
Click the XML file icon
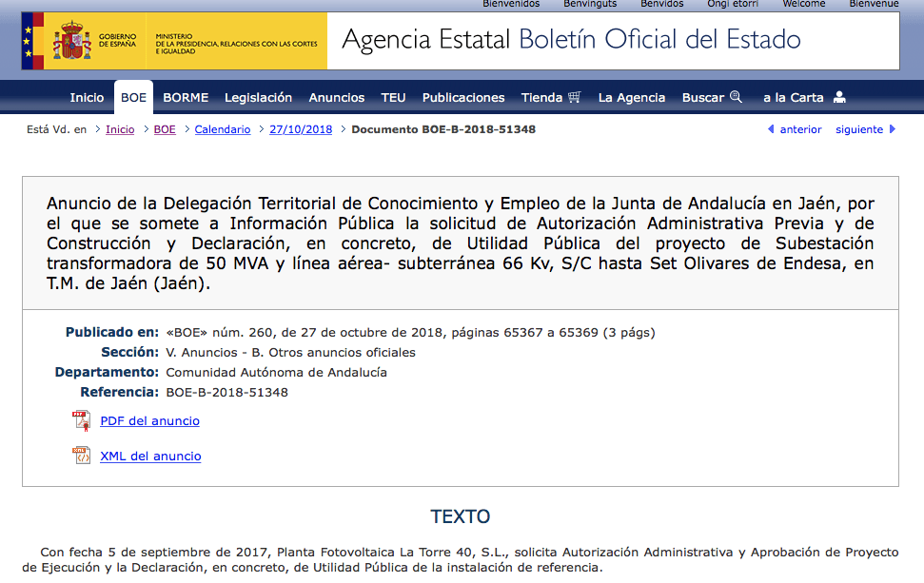click(x=81, y=456)
